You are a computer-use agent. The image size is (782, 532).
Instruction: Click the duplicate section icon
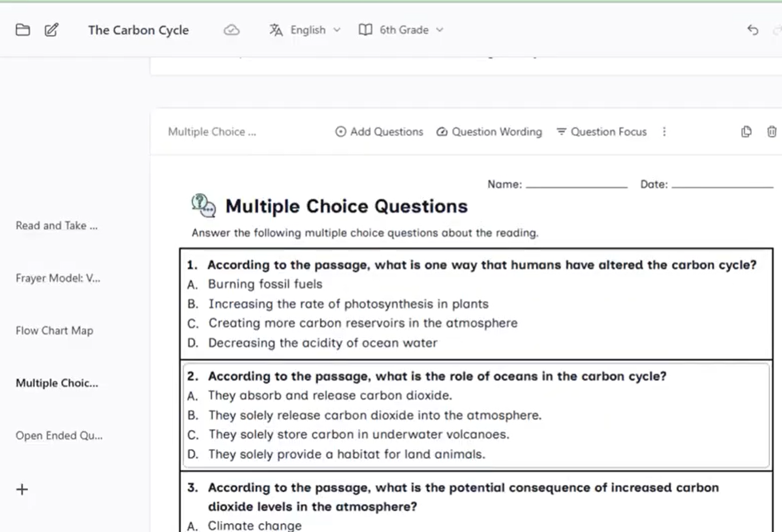pos(746,131)
